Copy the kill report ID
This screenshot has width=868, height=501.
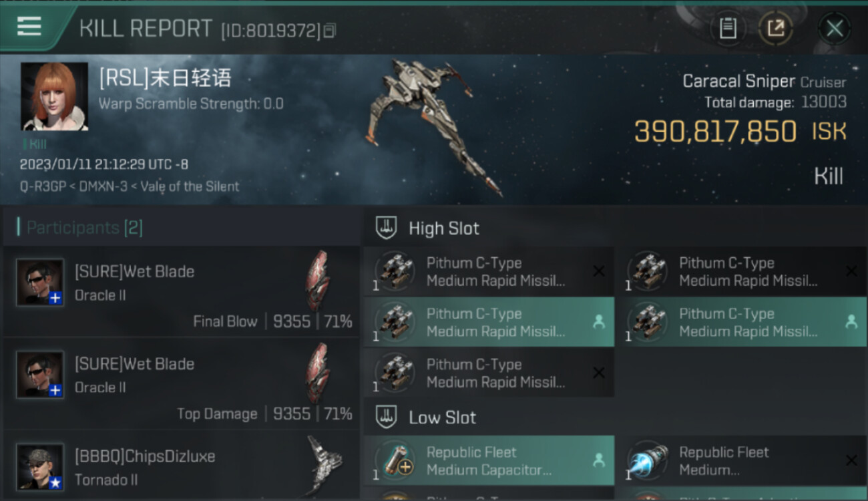(329, 31)
